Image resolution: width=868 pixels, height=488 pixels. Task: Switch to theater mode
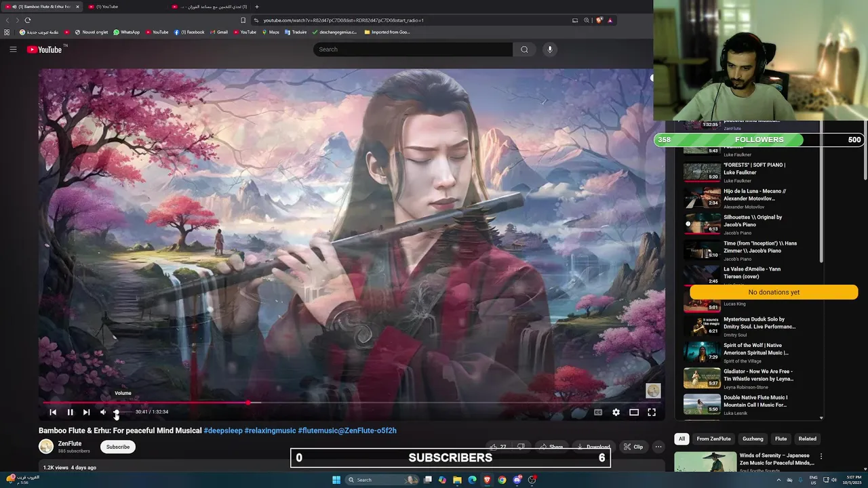click(634, 412)
